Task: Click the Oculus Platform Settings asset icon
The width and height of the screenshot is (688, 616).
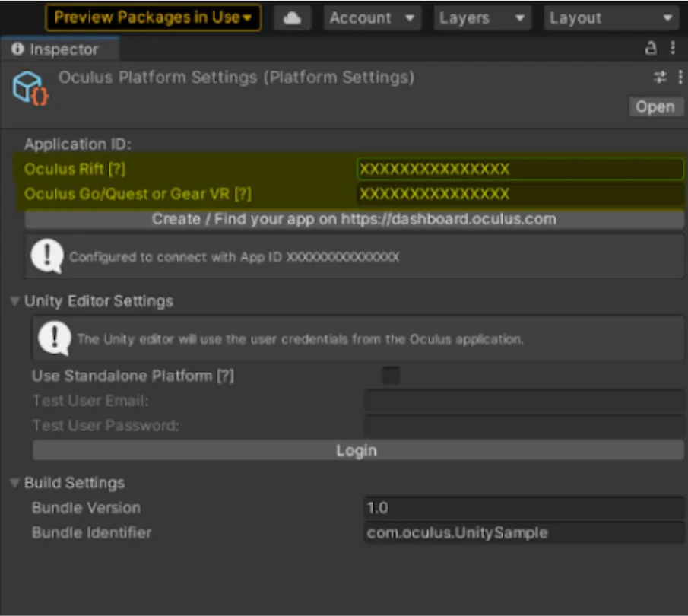Action: click(x=30, y=87)
